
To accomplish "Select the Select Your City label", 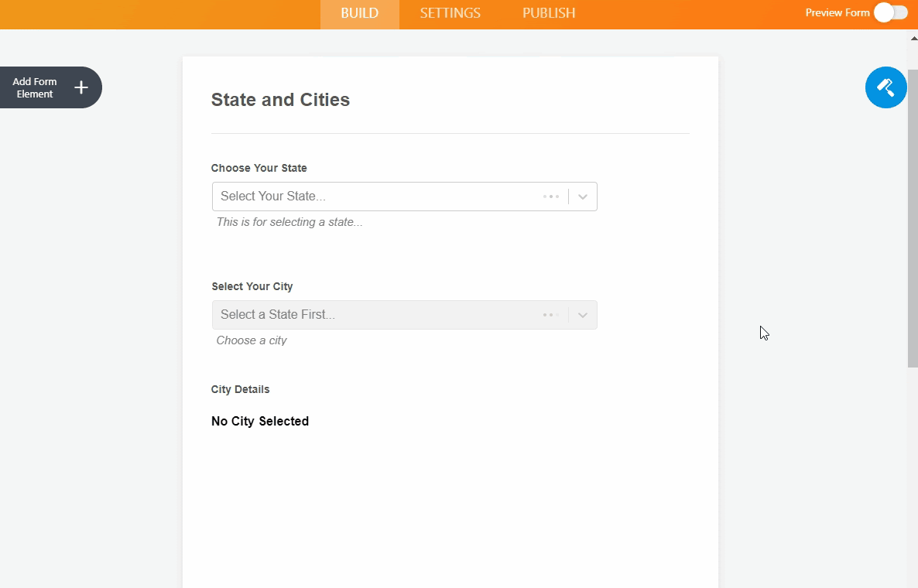I will click(252, 286).
